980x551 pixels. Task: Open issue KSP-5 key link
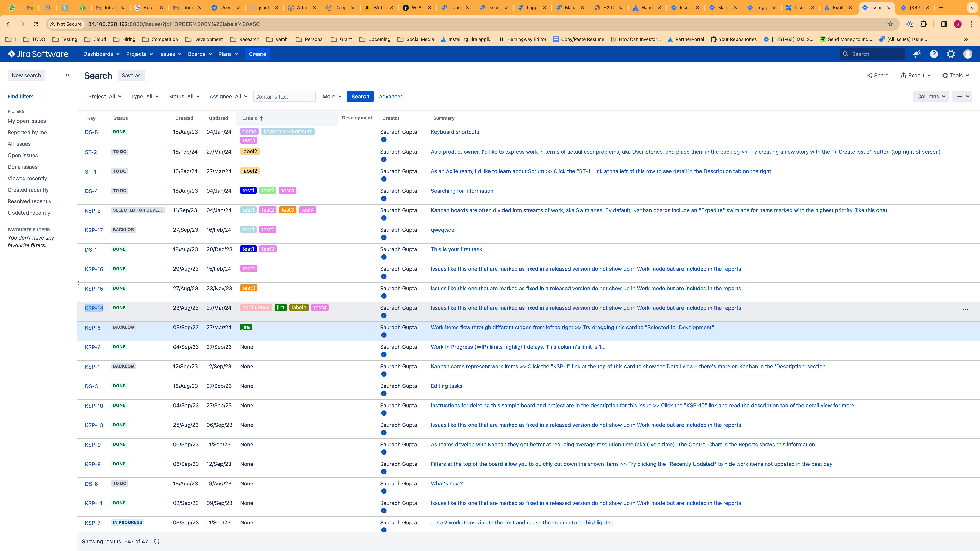(x=92, y=328)
